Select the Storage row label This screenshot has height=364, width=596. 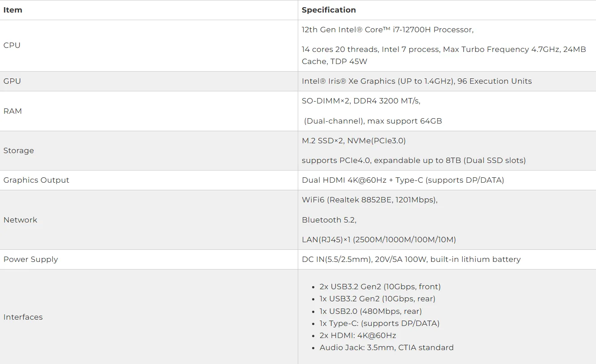click(18, 150)
